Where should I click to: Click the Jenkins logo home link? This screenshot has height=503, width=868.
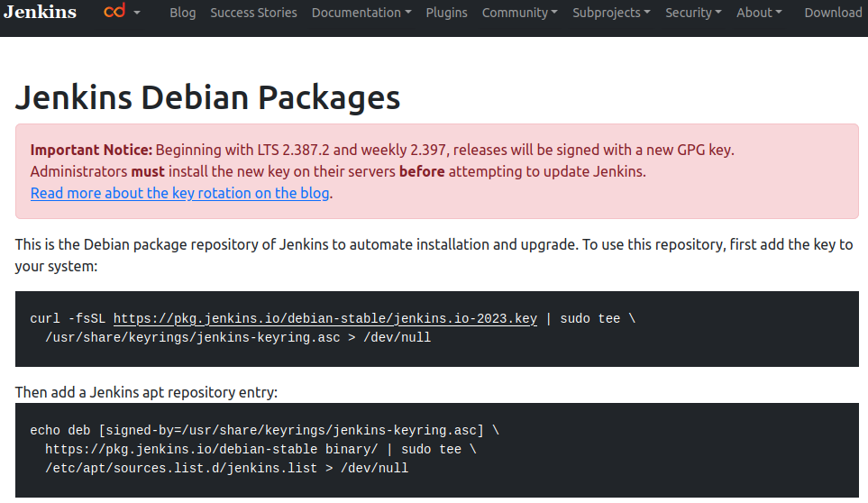(x=40, y=13)
